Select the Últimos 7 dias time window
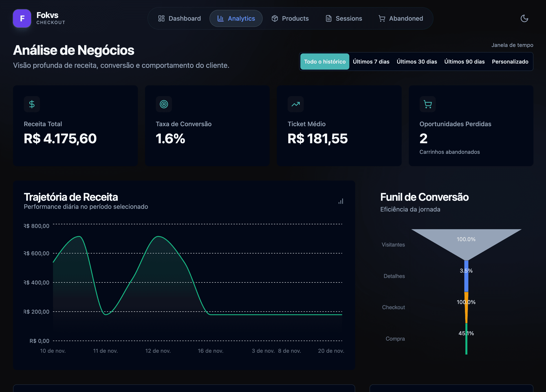The height and width of the screenshot is (392, 546). 371,61
